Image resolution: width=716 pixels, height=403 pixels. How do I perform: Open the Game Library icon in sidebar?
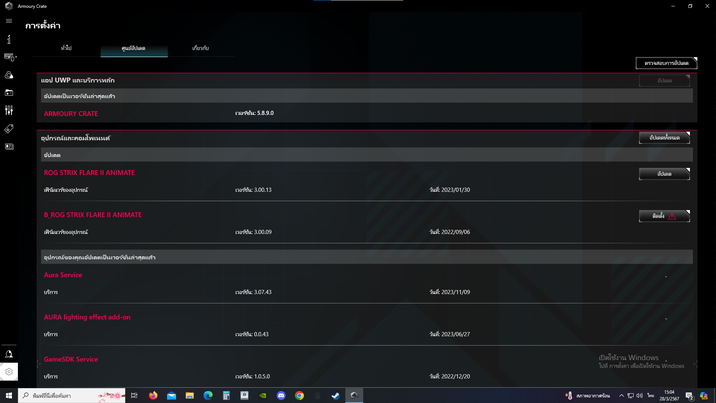coord(9,93)
